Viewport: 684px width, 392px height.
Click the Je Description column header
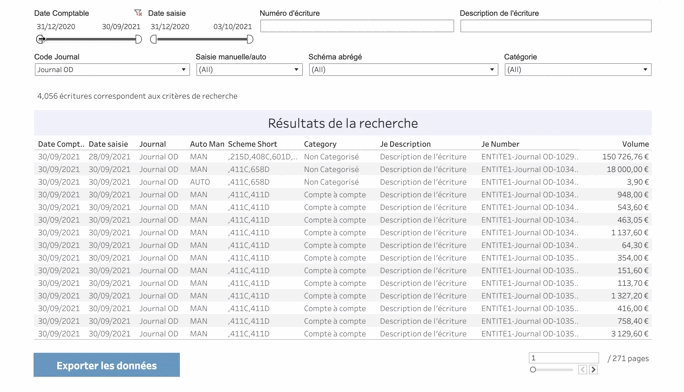pyautogui.click(x=405, y=144)
